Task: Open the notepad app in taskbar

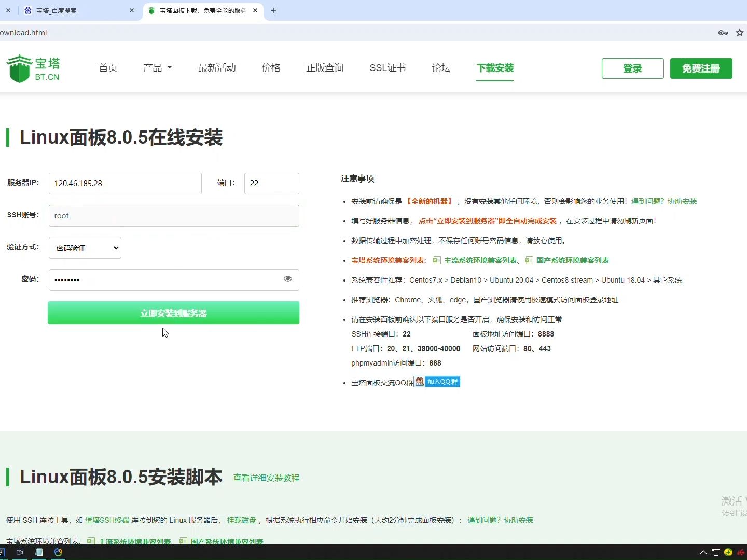Action: (39, 552)
